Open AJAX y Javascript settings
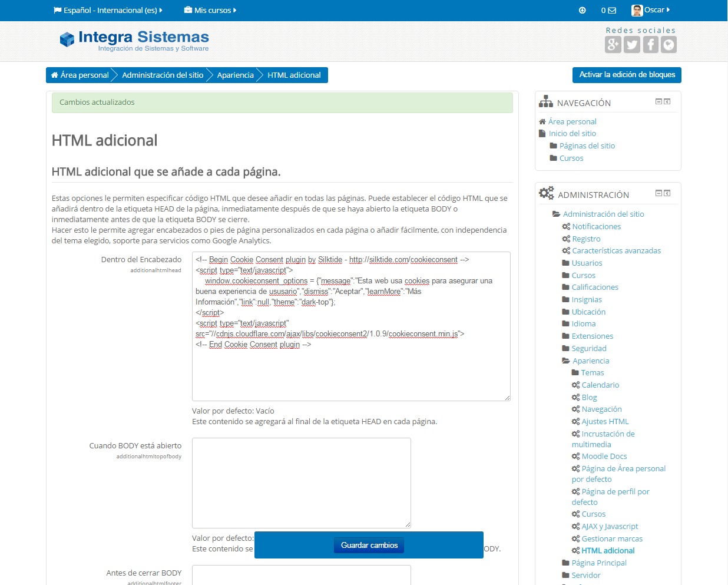728x585 pixels. [x=610, y=526]
